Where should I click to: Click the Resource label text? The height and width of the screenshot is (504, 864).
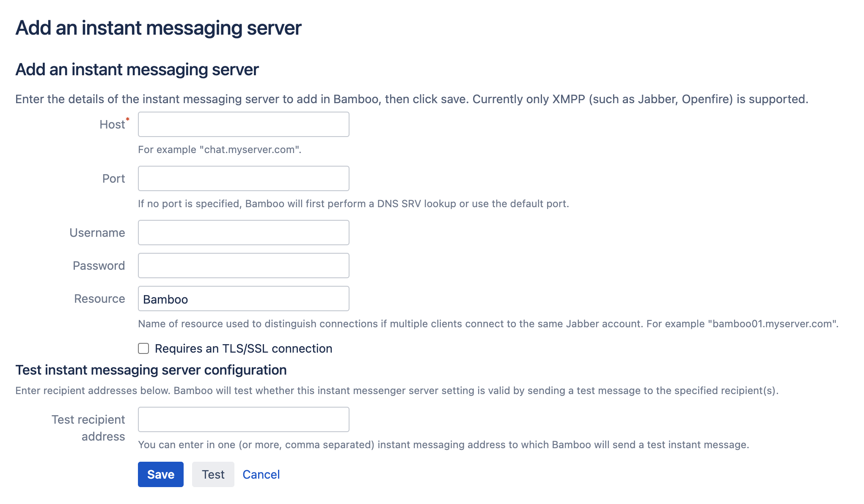(x=100, y=299)
